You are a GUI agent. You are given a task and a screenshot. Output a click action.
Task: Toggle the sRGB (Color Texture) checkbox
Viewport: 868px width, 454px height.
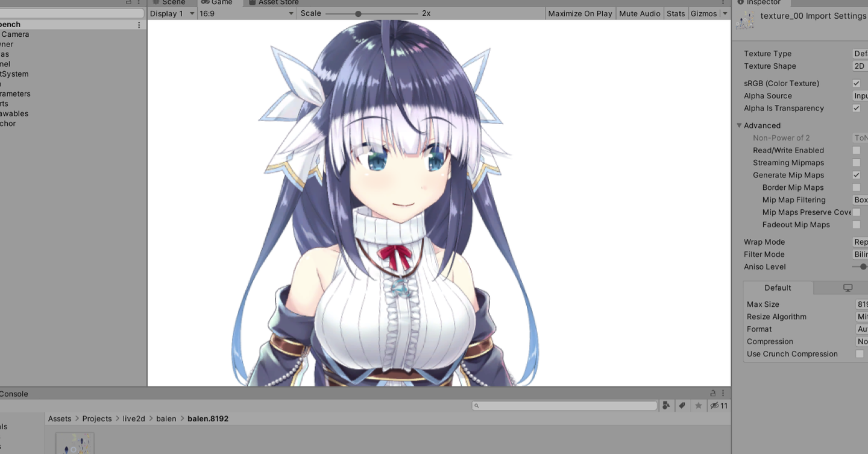pyautogui.click(x=856, y=83)
